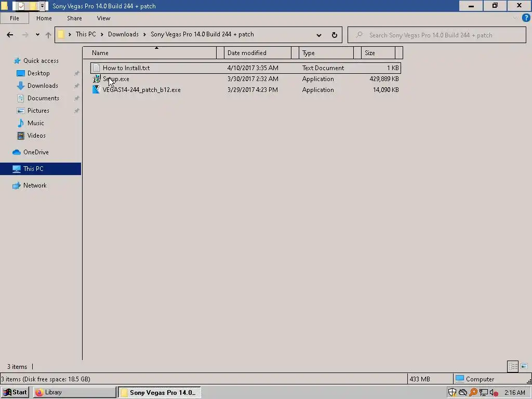Viewport: 532px width, 399px height.
Task: Sort by Size column header
Action: click(378, 53)
